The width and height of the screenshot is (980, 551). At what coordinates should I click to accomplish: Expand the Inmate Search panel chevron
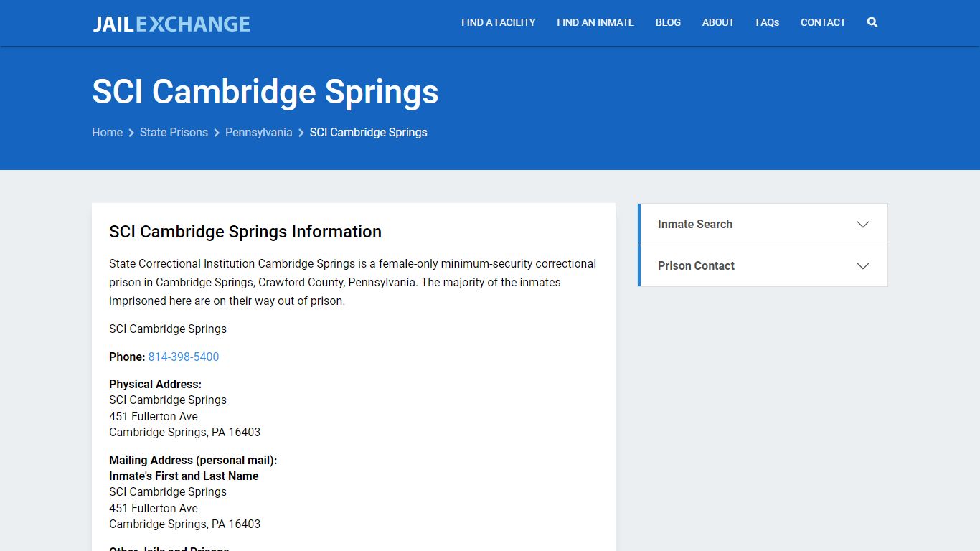click(863, 225)
